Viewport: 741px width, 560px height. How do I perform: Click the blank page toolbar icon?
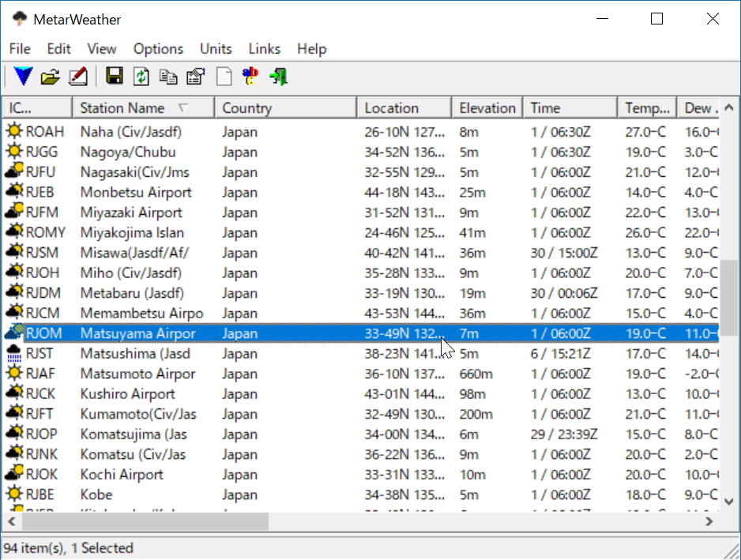tap(224, 77)
